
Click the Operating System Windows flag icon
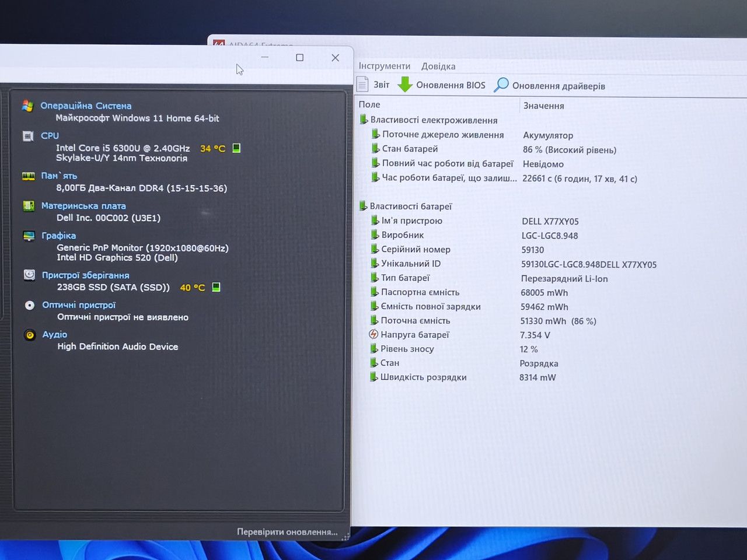click(27, 106)
